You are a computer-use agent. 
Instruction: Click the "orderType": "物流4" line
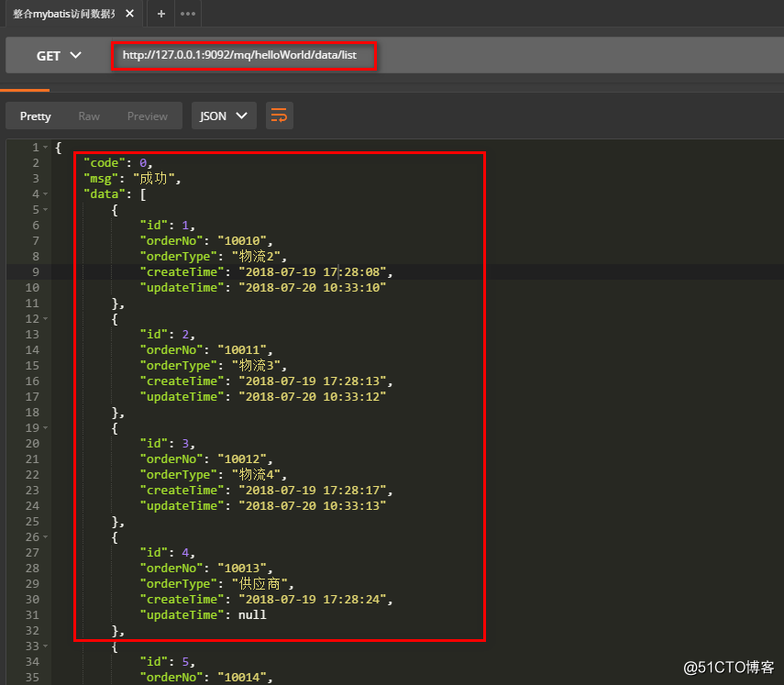pos(214,474)
